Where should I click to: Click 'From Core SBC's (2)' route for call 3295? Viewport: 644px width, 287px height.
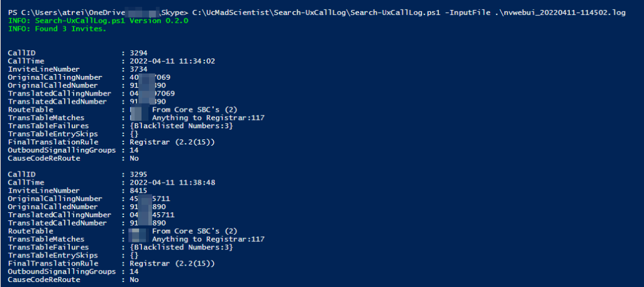pos(195,231)
